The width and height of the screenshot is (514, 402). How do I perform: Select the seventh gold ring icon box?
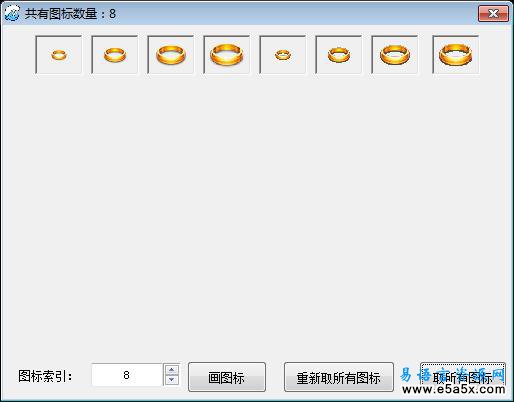tap(395, 55)
